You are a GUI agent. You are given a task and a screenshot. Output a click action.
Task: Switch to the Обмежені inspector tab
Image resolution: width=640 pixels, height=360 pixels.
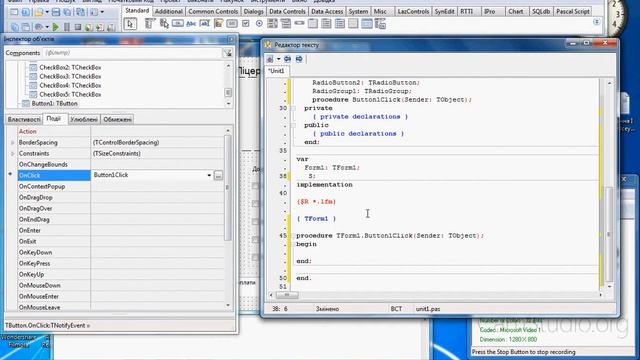click(117, 120)
